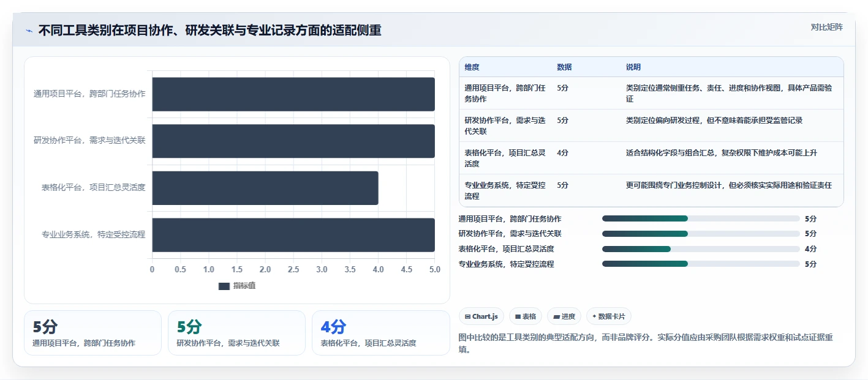Click the footnote starting 图中比较的是工具类别
The image size is (868, 380).
click(x=646, y=343)
